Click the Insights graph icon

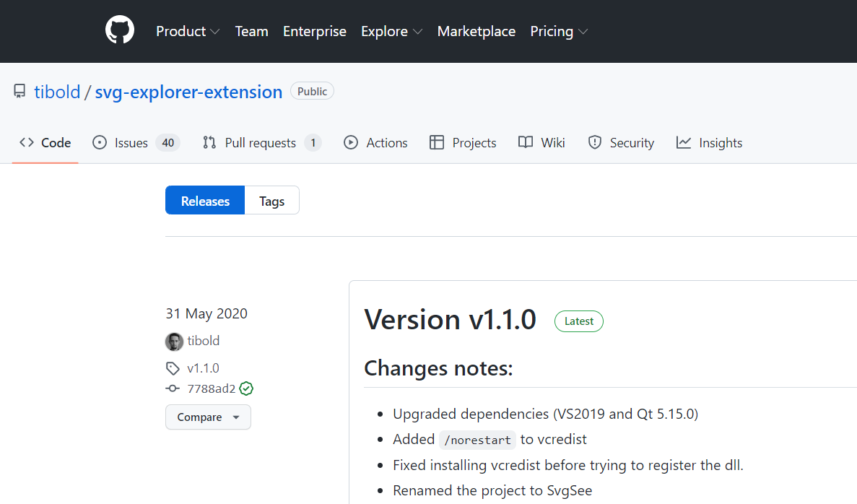(x=683, y=142)
